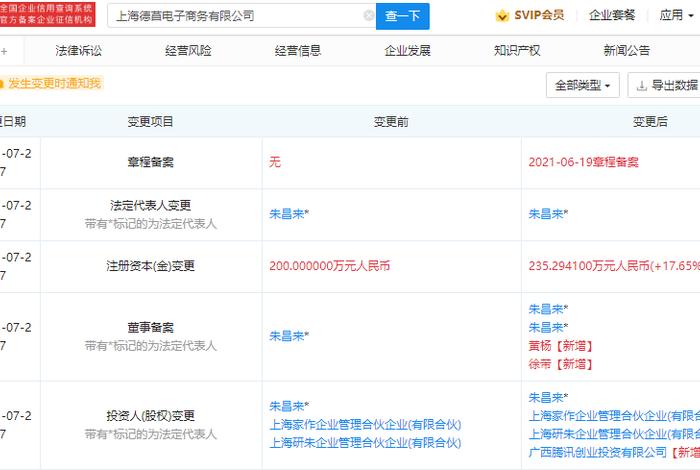Click the 注册资本(金)变更 cell
The image size is (700, 470).
pyautogui.click(x=151, y=266)
